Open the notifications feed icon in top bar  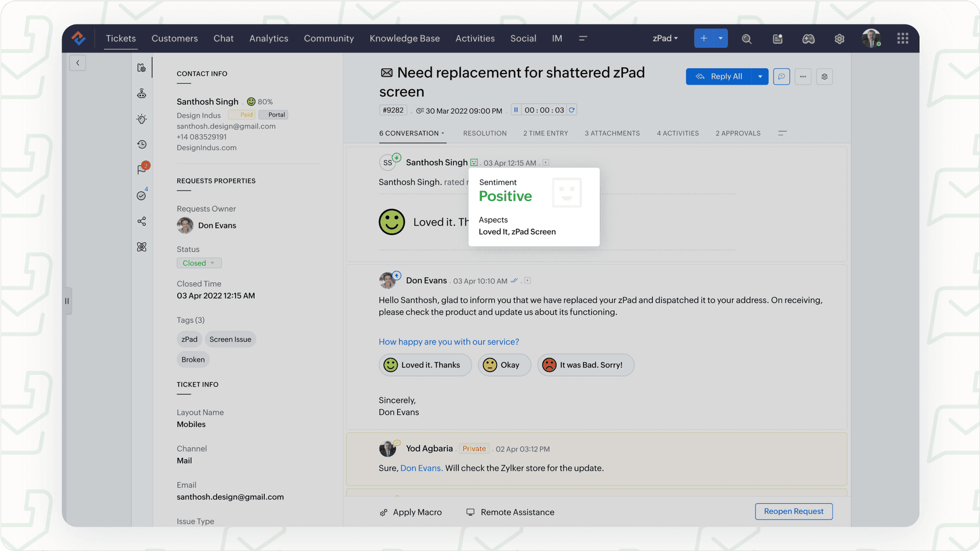point(778,38)
